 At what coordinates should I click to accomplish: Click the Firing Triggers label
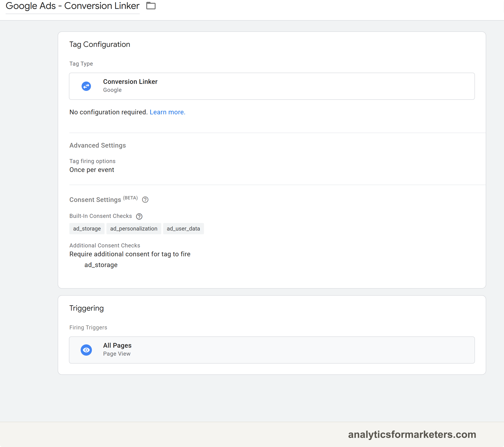[88, 328]
